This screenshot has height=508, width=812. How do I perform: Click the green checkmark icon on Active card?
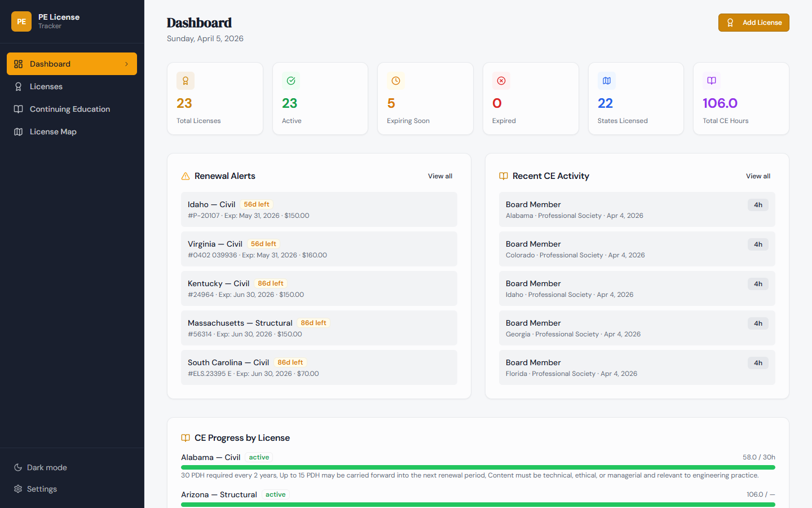(290, 81)
